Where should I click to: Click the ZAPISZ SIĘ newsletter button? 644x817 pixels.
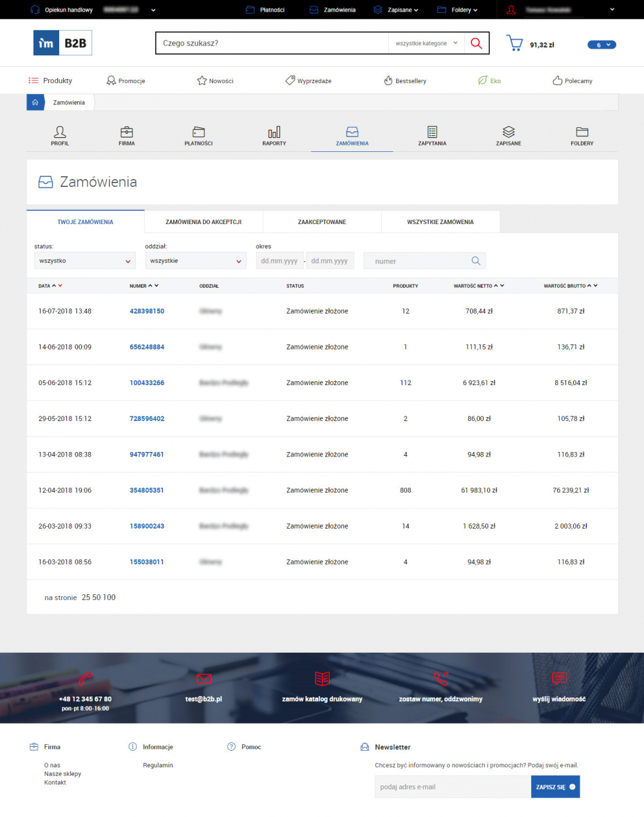tap(554, 786)
